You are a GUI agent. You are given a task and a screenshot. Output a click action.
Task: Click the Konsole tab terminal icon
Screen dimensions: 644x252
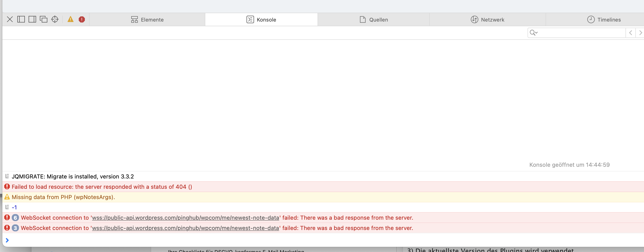[250, 19]
